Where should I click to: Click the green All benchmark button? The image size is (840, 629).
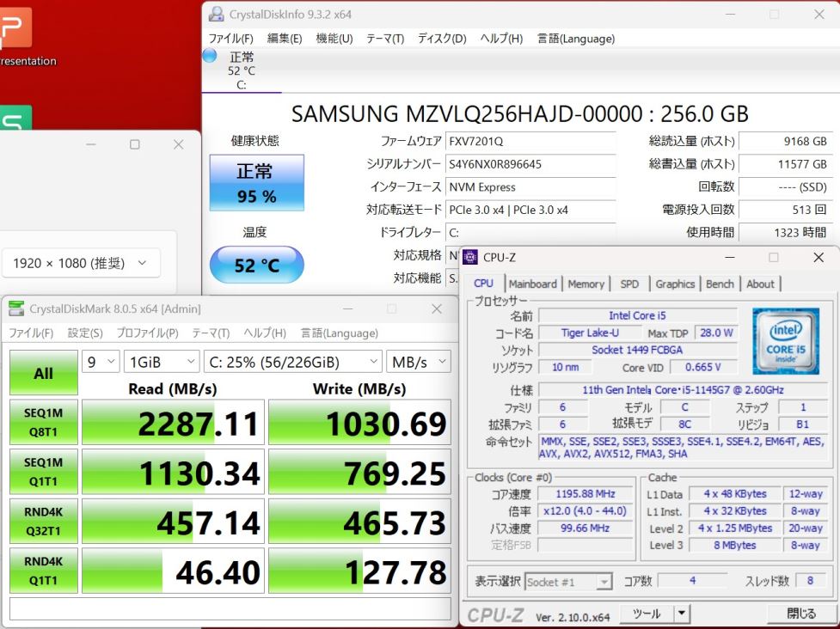click(43, 374)
